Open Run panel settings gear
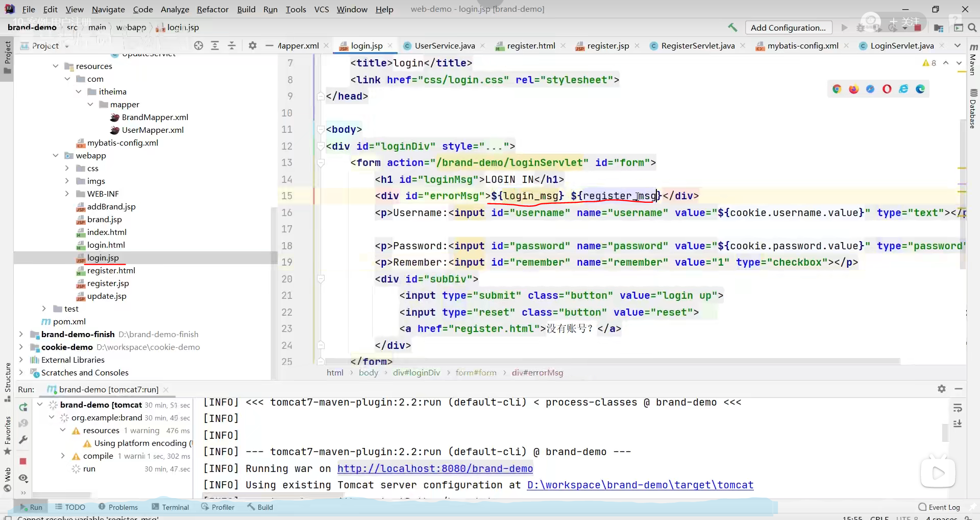 (x=942, y=389)
